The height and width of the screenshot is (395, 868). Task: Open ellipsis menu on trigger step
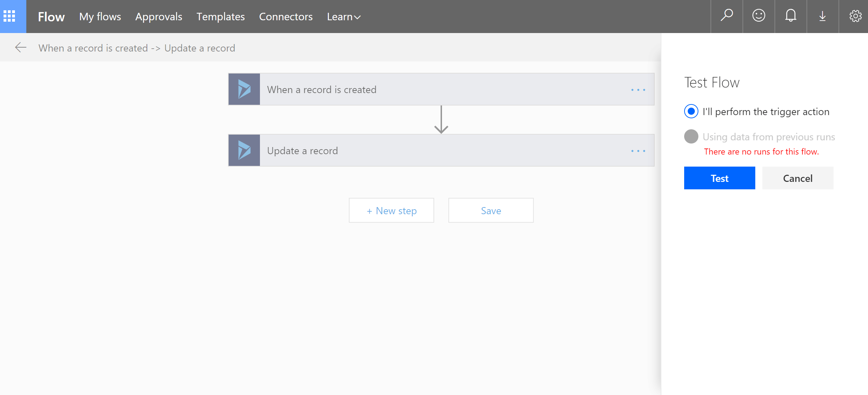[x=638, y=90]
